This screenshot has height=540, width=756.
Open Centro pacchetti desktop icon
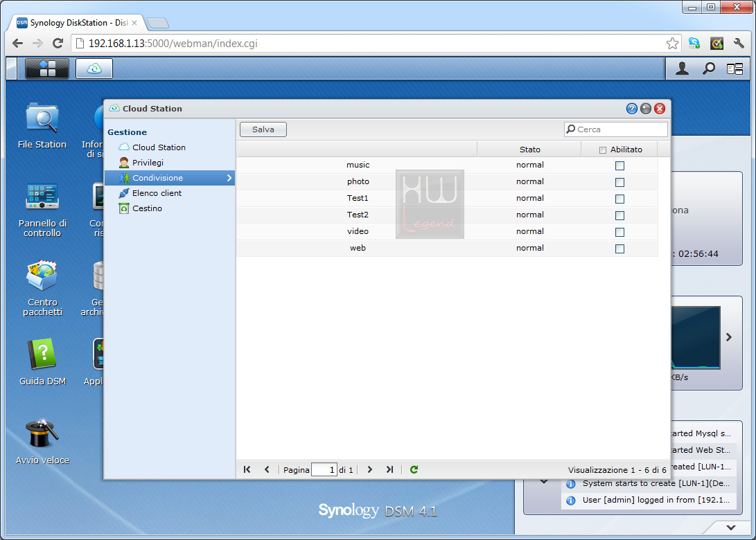[x=42, y=288]
